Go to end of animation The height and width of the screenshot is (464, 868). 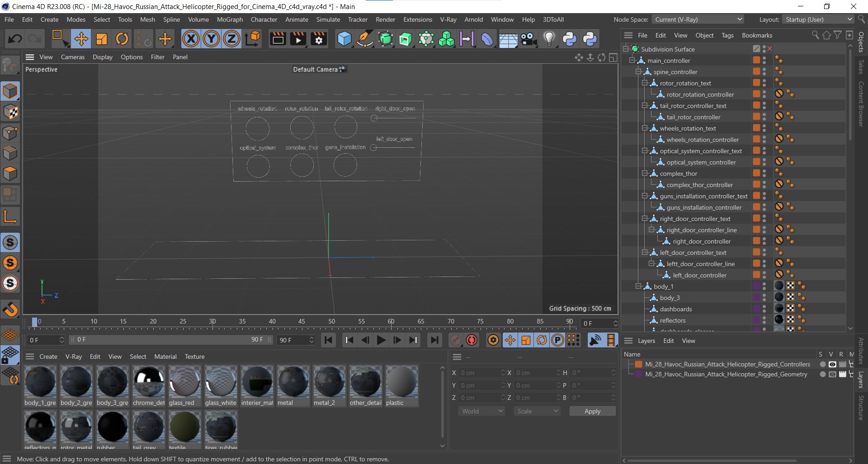[434, 340]
